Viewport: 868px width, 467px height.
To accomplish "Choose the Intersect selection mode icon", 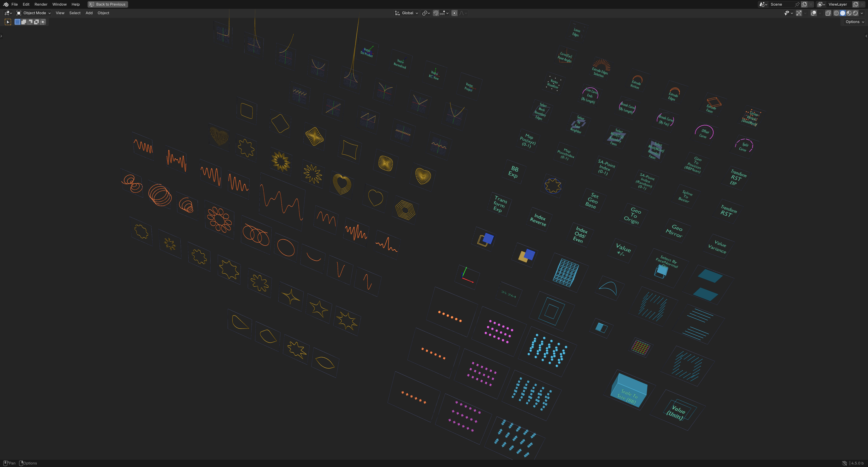I will (43, 22).
